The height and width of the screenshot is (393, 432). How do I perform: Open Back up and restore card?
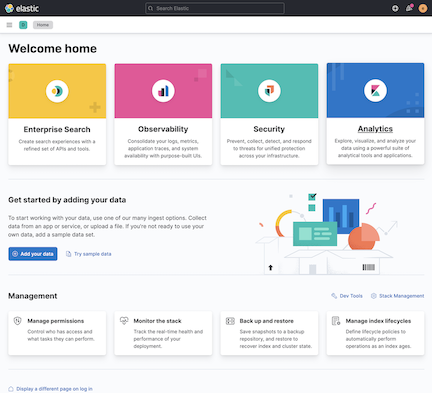pyautogui.click(x=269, y=333)
